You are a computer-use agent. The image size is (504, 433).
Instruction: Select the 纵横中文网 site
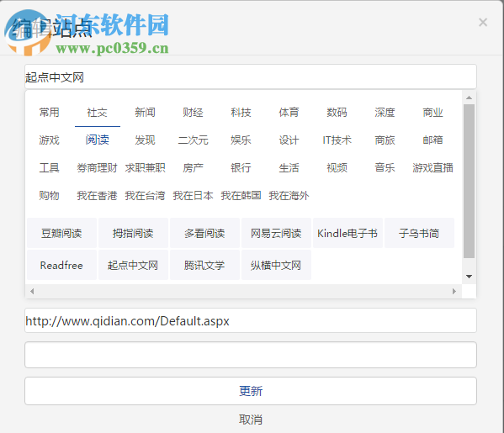pos(276,266)
